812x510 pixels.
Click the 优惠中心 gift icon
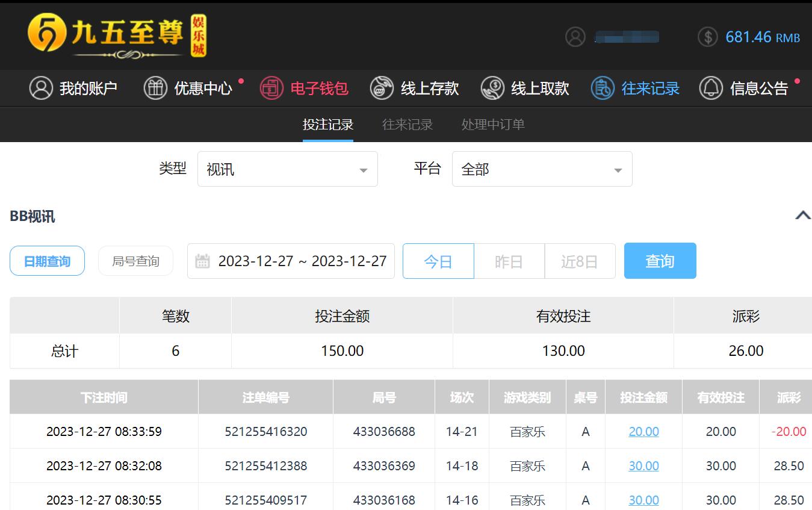pyautogui.click(x=155, y=88)
